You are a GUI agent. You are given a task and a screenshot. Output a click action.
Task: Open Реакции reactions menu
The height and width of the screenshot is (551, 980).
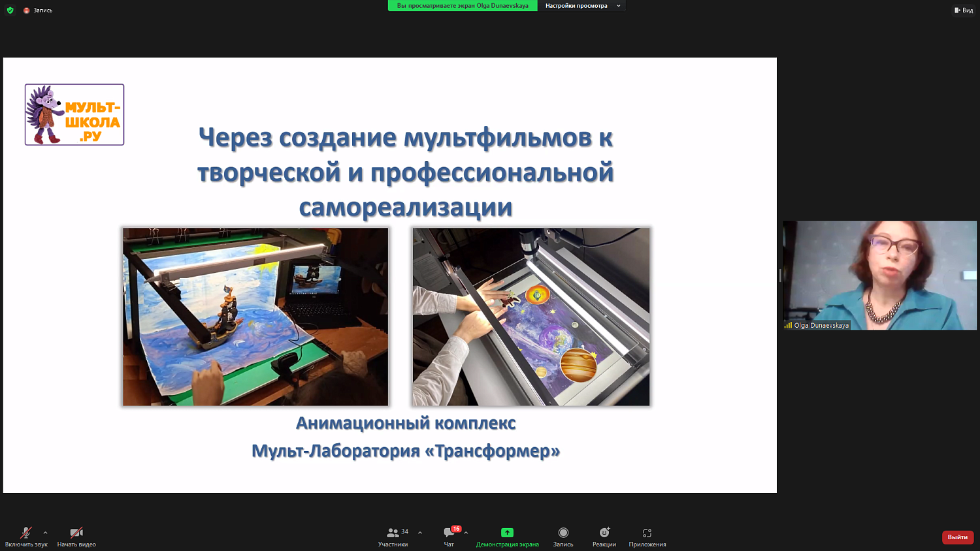(x=604, y=537)
